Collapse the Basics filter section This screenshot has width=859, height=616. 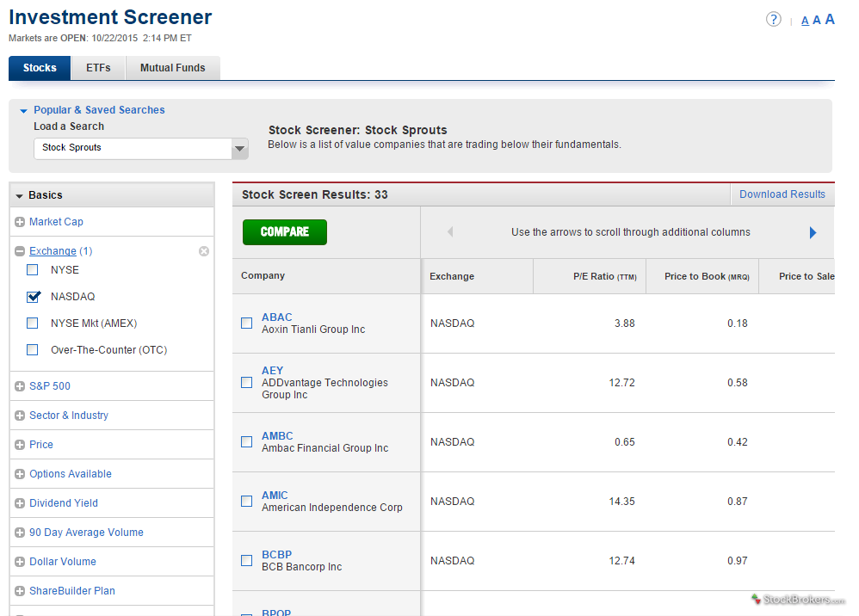18,194
